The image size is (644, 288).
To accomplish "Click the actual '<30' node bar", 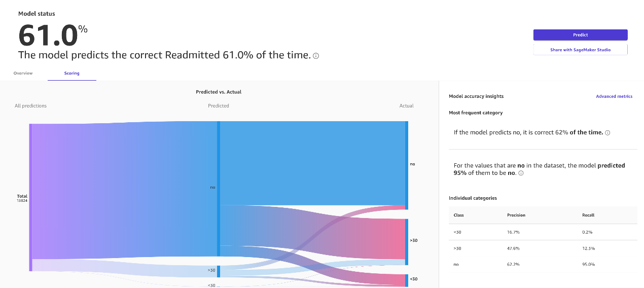I will pyautogui.click(x=406, y=280).
